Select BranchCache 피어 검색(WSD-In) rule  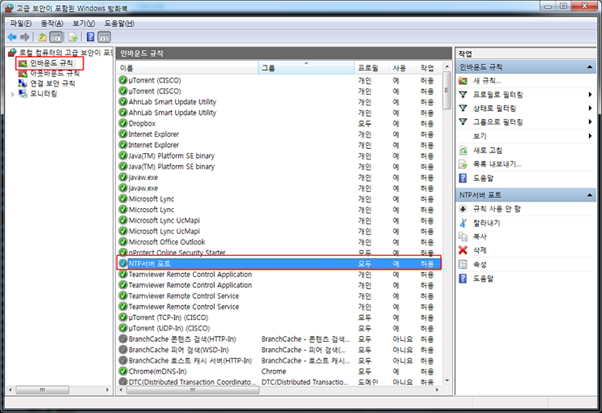coord(279,350)
